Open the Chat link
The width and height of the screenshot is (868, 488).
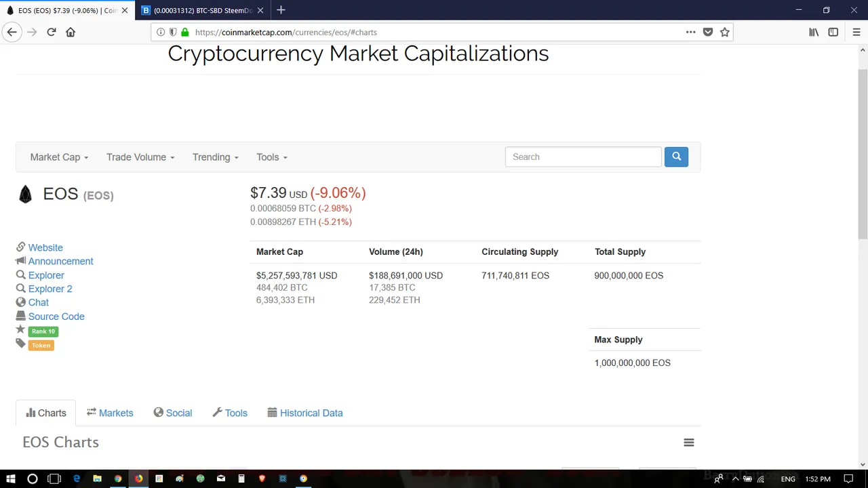click(38, 302)
